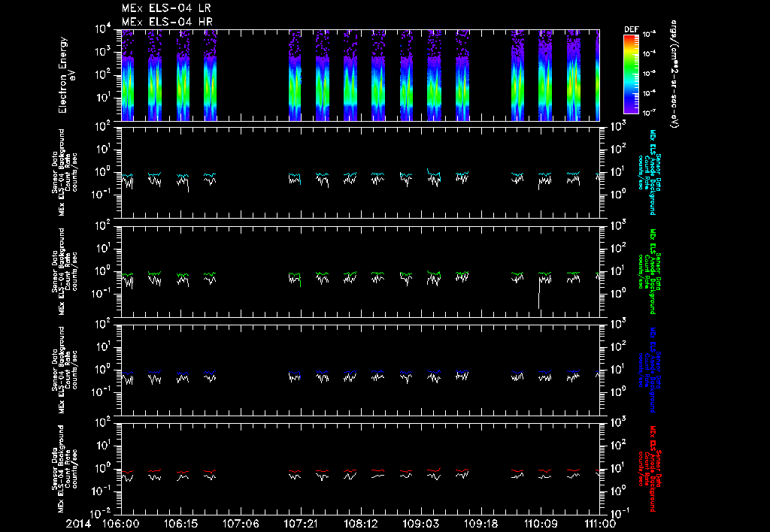770x532 pixels.
Task: Click the "106:00" time tick label
Action: click(120, 524)
